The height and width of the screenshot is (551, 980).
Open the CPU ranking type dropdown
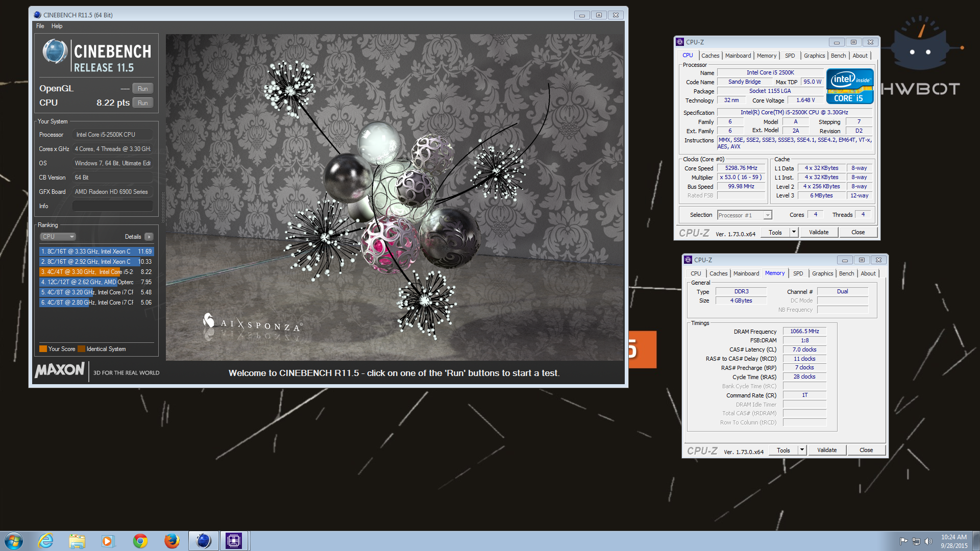coord(58,237)
